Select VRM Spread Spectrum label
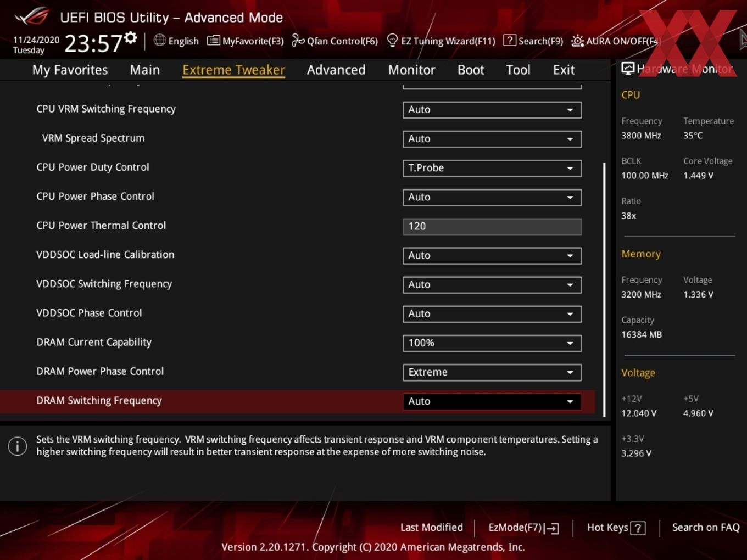Screen dimensions: 747x560 [x=93, y=138]
